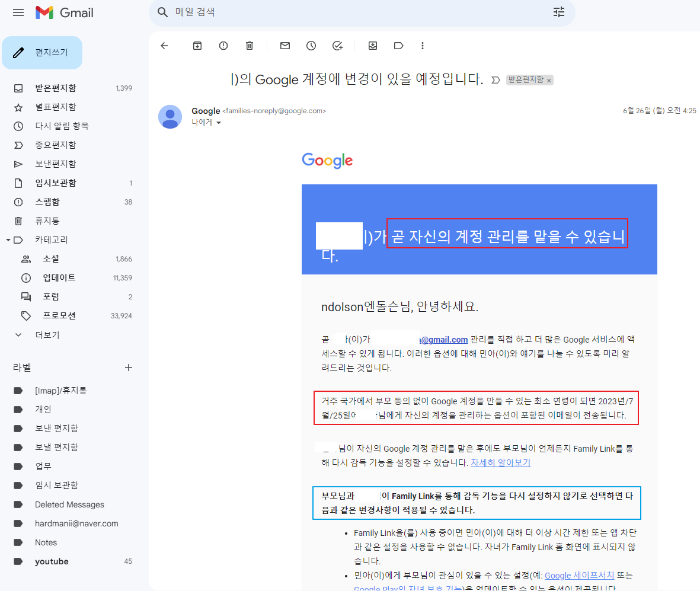Image resolution: width=700 pixels, height=591 pixels.
Task: Add email to Tasks
Action: [337, 46]
